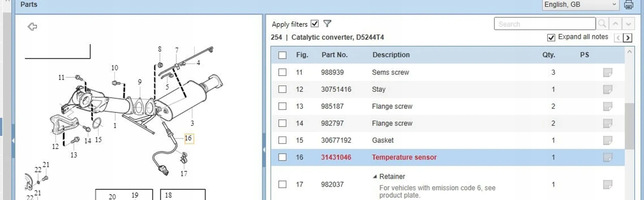Collapse the panel using the center splitter arrow
Screen dimensions: 644x200
pyautogui.click(x=264, y=150)
